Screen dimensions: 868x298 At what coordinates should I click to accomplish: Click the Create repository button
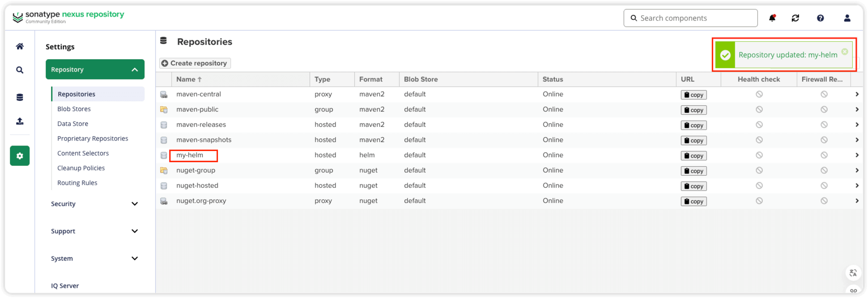(x=195, y=63)
